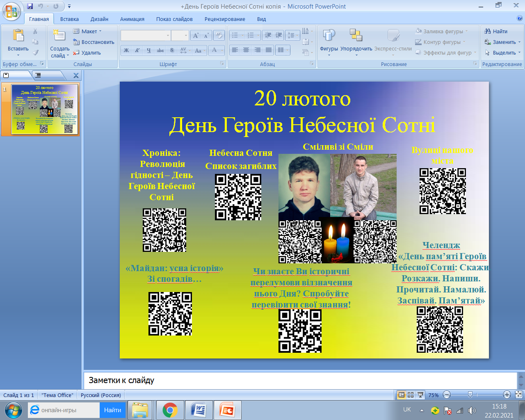Toggle text shadow S button
Screen dimensions: 525x420
click(172, 50)
